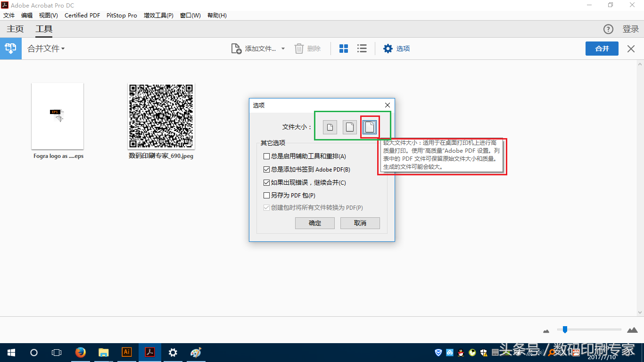Open Windows Settings gear in taskbar
This screenshot has width=644, height=362.
pos(173,352)
